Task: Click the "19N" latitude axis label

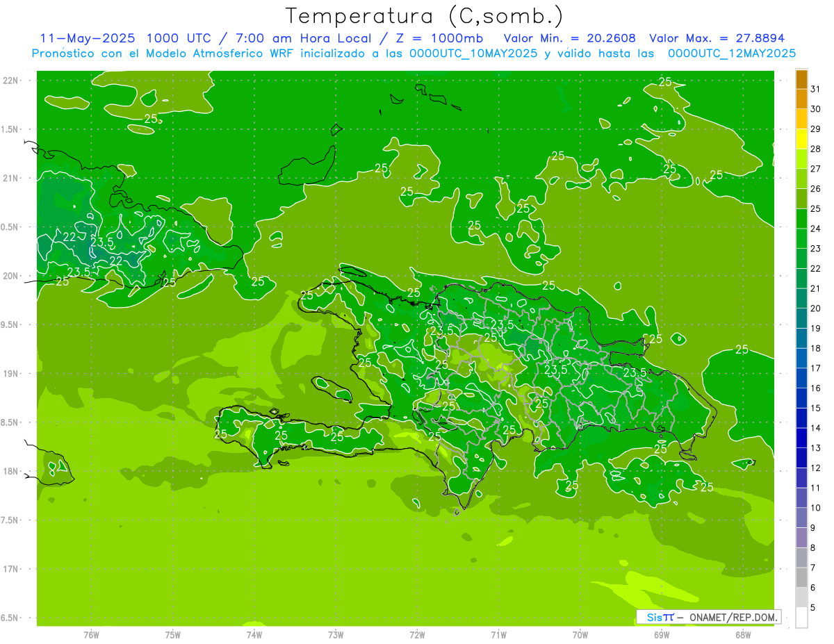Action: tap(11, 374)
